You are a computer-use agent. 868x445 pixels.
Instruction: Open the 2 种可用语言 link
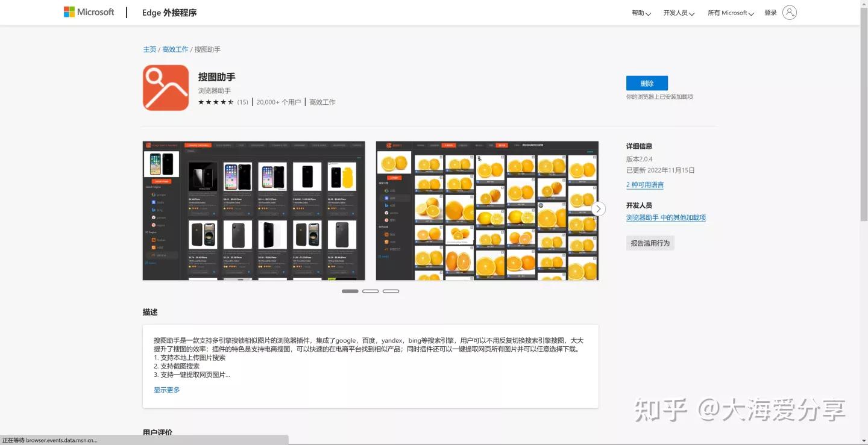point(645,185)
